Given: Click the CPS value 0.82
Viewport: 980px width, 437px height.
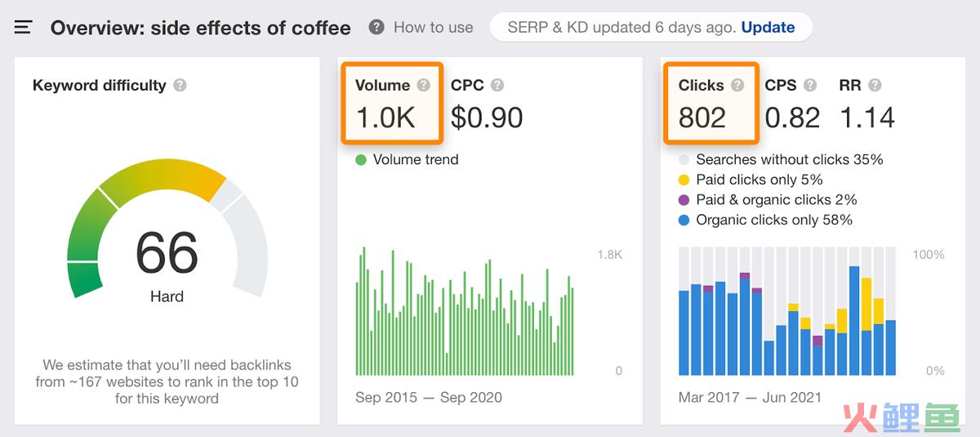Looking at the screenshot, I should click(x=792, y=118).
